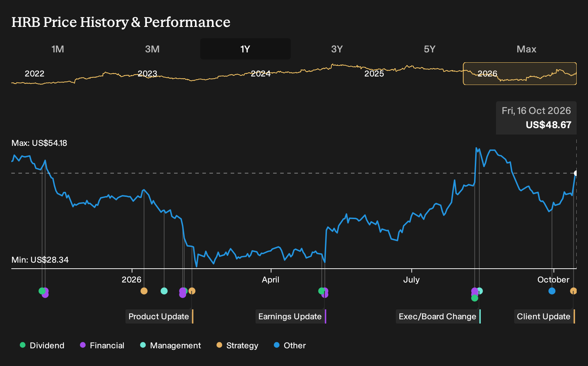
Task: Click the Max: US$54.18 label
Action: click(39, 143)
